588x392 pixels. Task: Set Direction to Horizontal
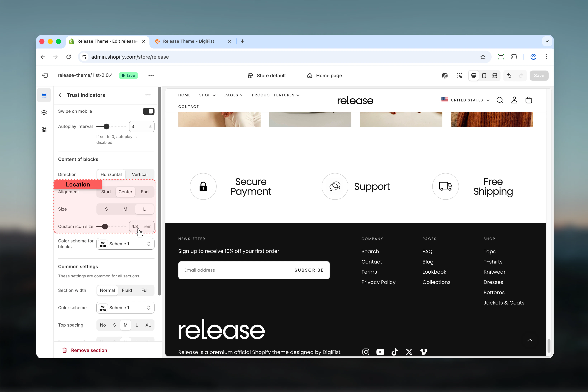coord(111,174)
